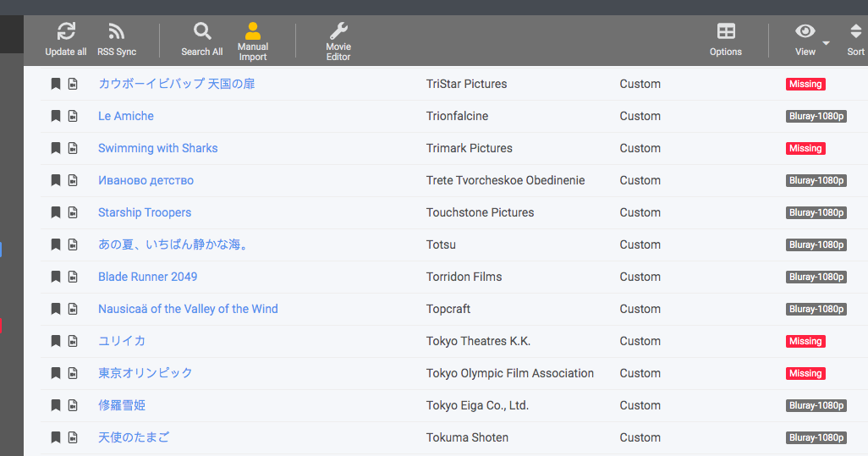Click the Missing badge for Swimming with Sharks

(x=805, y=148)
